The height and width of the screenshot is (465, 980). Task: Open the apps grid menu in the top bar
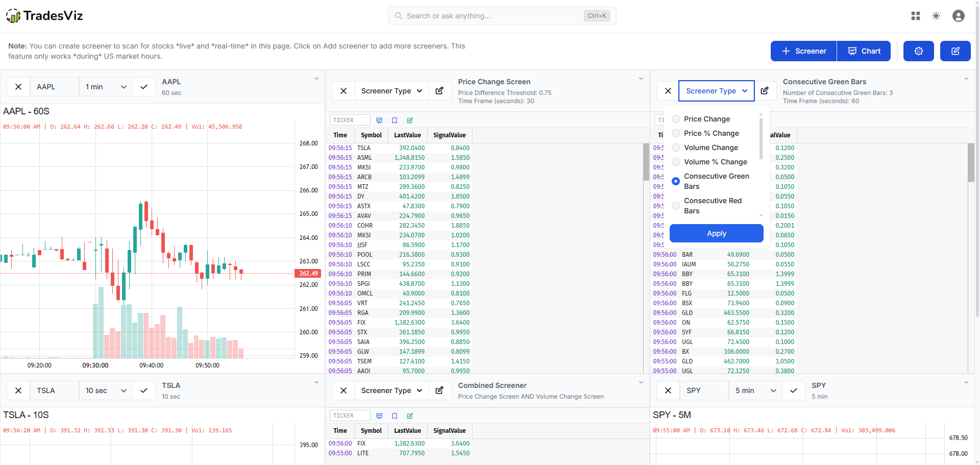tap(916, 16)
